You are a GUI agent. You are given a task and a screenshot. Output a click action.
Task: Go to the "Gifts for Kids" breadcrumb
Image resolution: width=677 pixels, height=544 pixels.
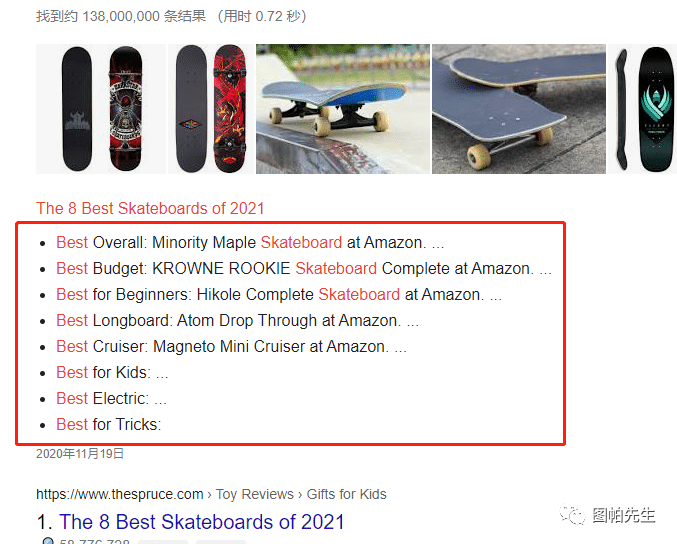point(346,494)
